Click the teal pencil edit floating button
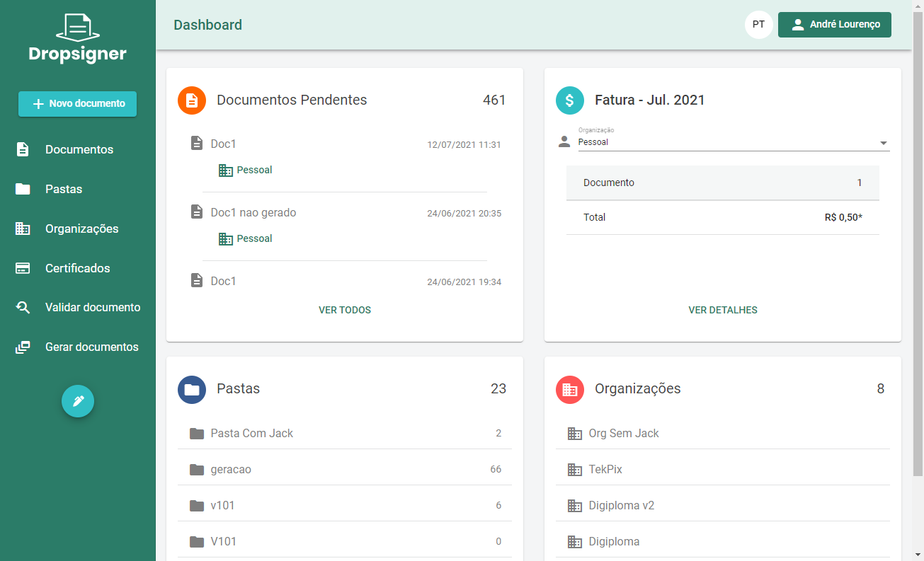 [78, 401]
